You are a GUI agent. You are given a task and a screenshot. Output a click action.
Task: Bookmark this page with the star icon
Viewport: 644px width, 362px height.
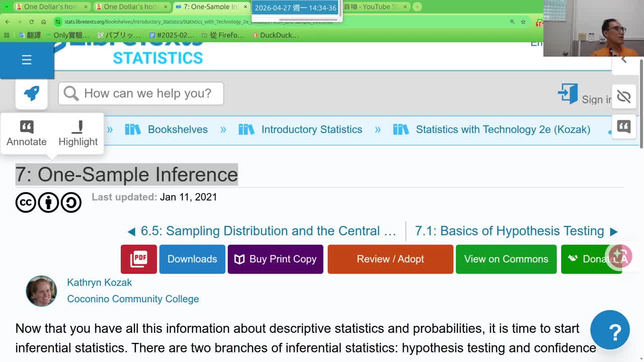click(x=523, y=22)
